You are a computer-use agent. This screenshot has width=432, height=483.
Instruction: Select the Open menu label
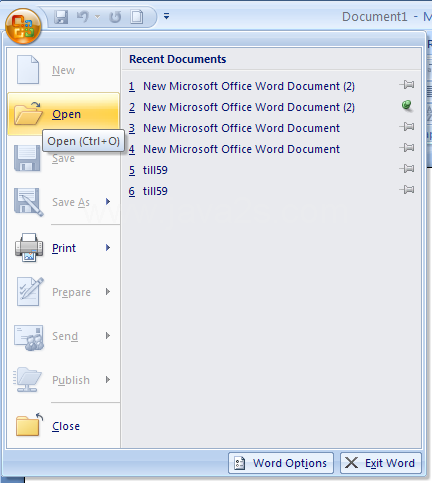tap(66, 114)
